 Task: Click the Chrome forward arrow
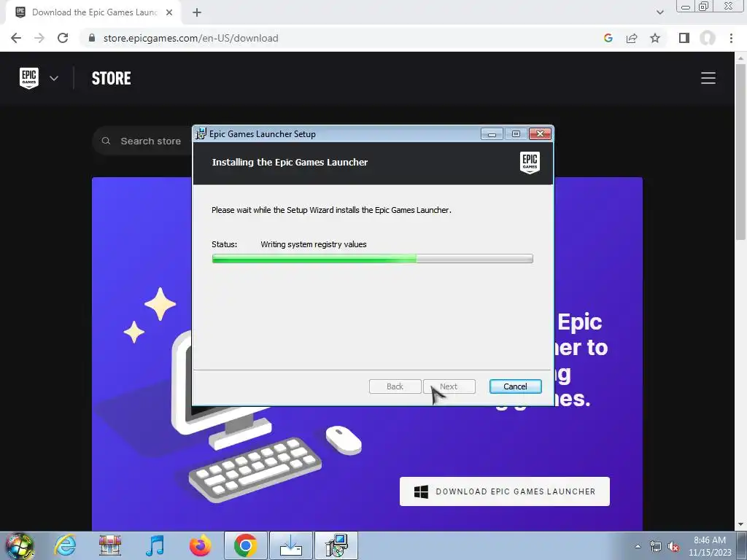click(39, 38)
